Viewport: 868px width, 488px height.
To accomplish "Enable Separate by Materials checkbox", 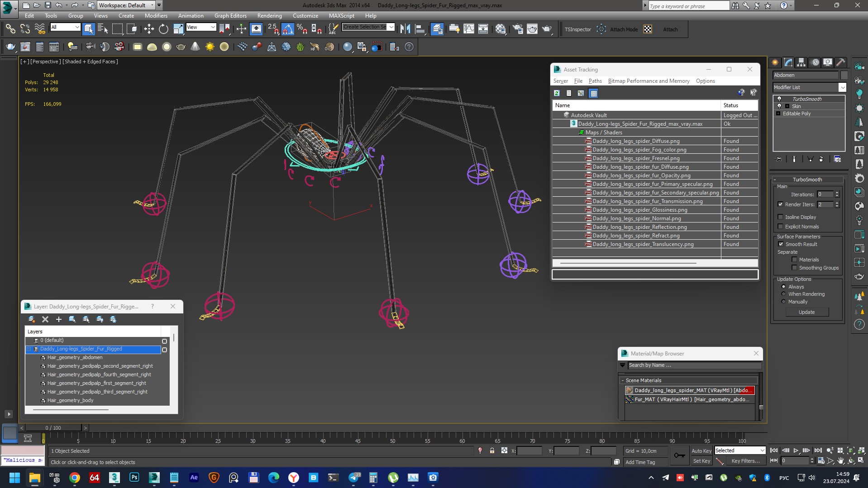I will 794,260.
